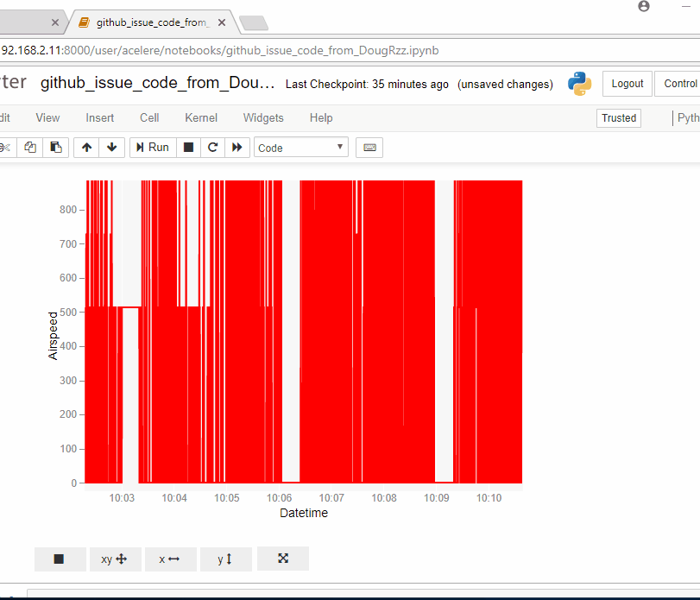This screenshot has width=700, height=600.
Task: Enable xy pan mode on the plot
Action: [115, 559]
